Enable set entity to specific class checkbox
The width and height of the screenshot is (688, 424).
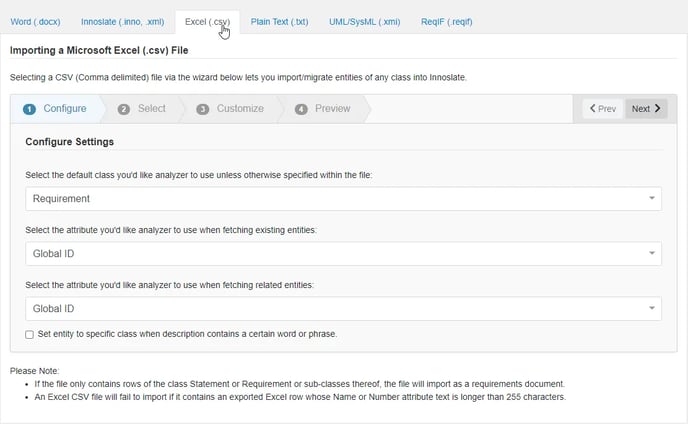coord(29,334)
